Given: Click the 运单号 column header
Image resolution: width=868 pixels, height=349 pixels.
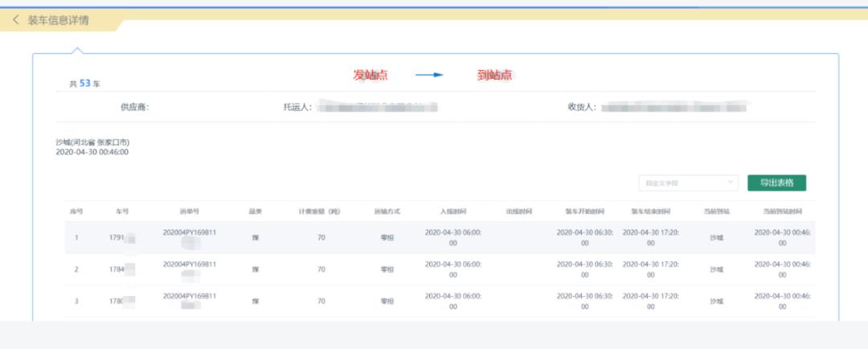Looking at the screenshot, I should (190, 211).
